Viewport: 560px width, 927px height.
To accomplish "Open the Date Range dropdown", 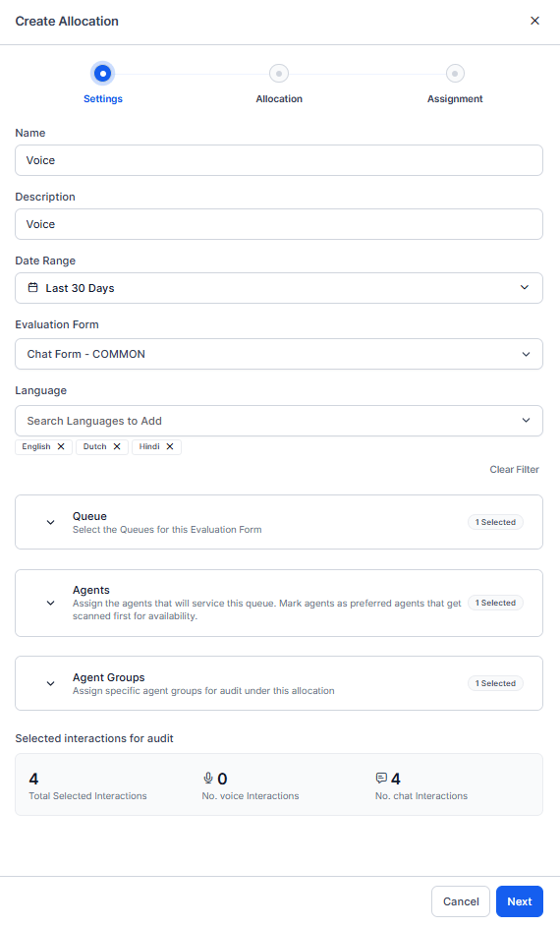I will [279, 288].
